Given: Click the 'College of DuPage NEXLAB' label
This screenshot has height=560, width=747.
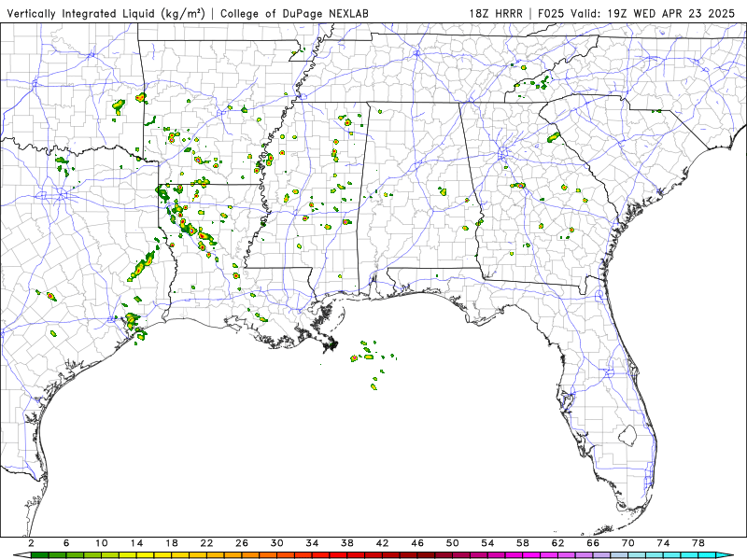Looking at the screenshot, I should point(294,13).
